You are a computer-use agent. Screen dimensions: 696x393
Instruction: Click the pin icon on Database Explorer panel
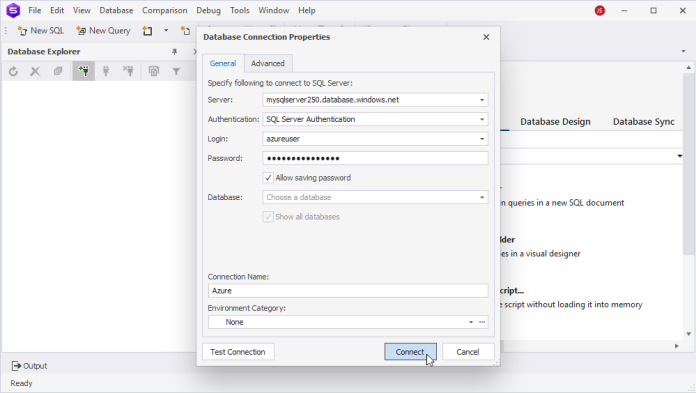point(174,52)
